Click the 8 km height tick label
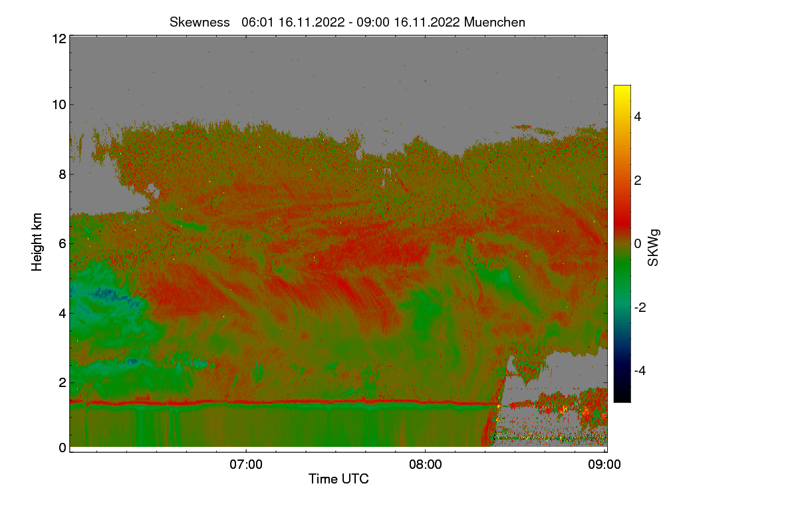 63,174
